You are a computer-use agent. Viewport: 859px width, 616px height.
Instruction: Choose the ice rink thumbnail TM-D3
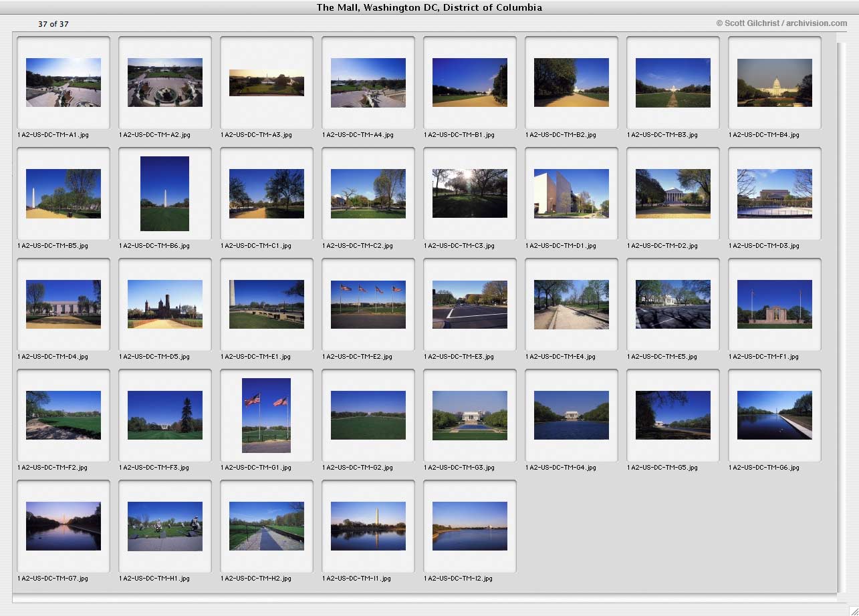tap(775, 193)
